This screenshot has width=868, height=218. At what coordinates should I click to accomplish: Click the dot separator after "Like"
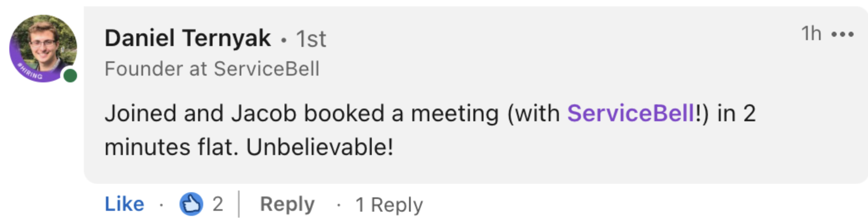coord(161,205)
